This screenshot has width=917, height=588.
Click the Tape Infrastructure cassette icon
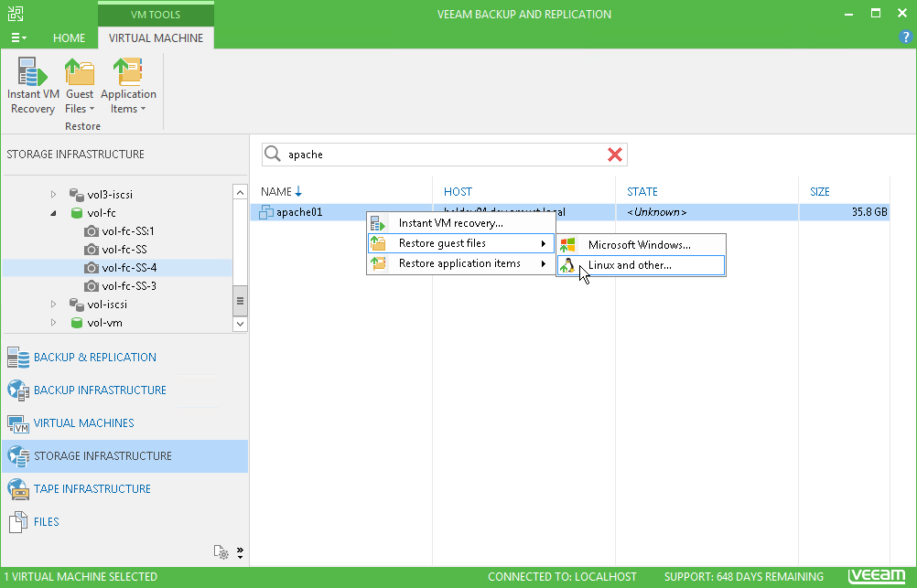(x=18, y=488)
